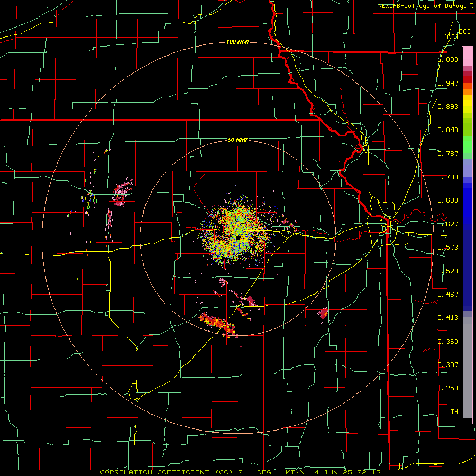The height and width of the screenshot is (476, 476).
Task: Click the red band of the CC scale
Action: (467, 79)
